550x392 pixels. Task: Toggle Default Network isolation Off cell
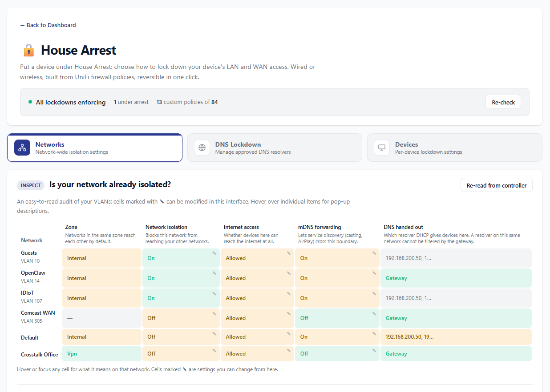181,337
